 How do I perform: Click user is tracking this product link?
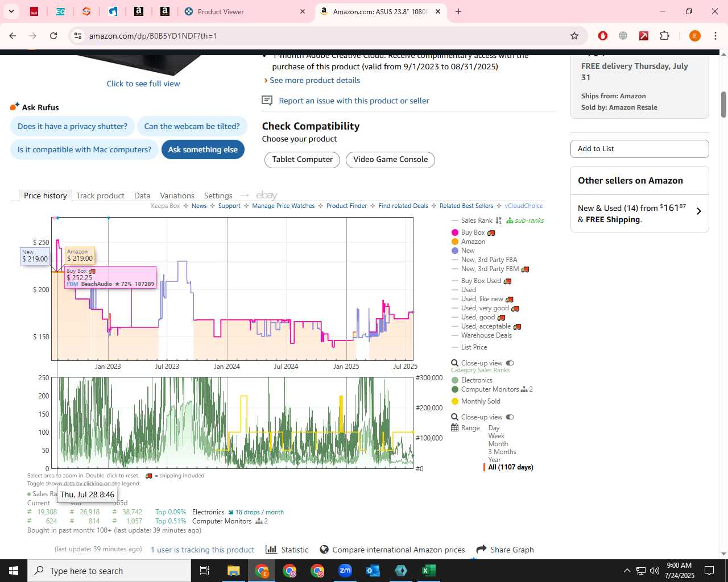coord(202,550)
